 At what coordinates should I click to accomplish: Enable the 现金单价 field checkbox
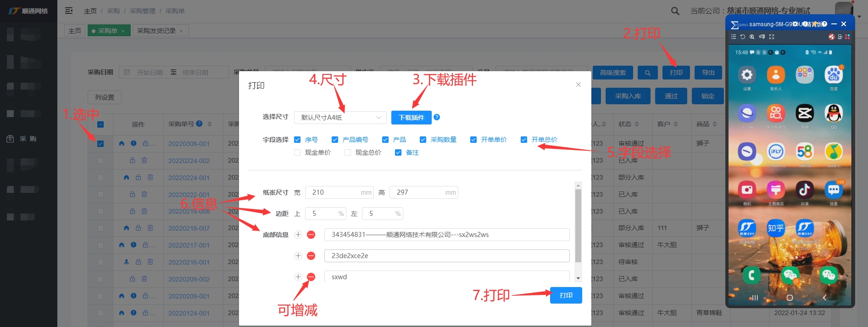click(297, 152)
